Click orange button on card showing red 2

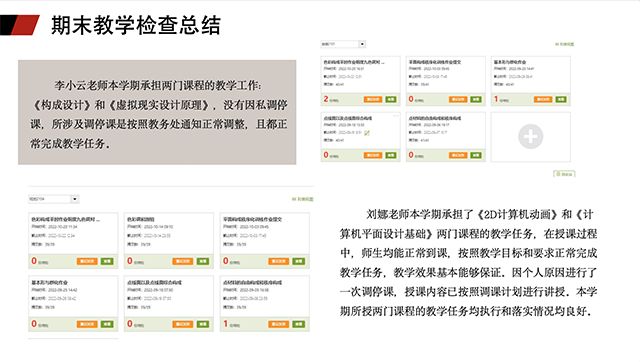point(373,99)
